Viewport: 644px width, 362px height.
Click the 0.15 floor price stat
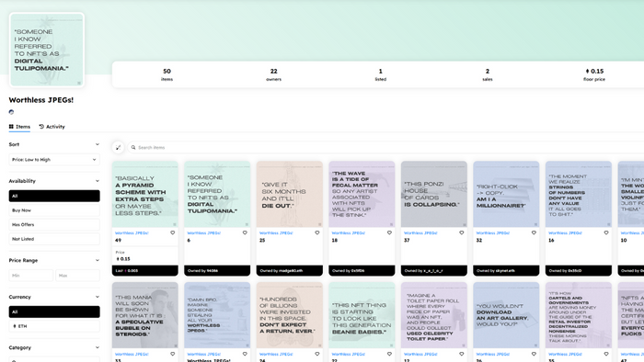pos(594,74)
